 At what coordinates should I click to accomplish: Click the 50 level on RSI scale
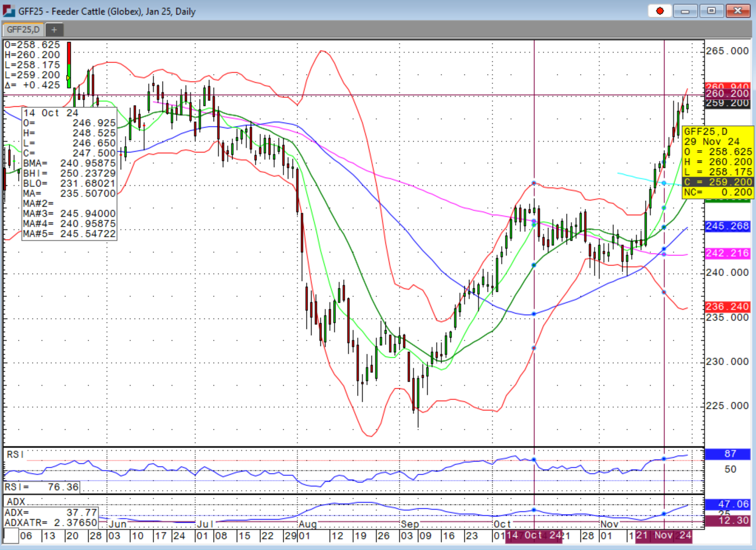coord(730,469)
